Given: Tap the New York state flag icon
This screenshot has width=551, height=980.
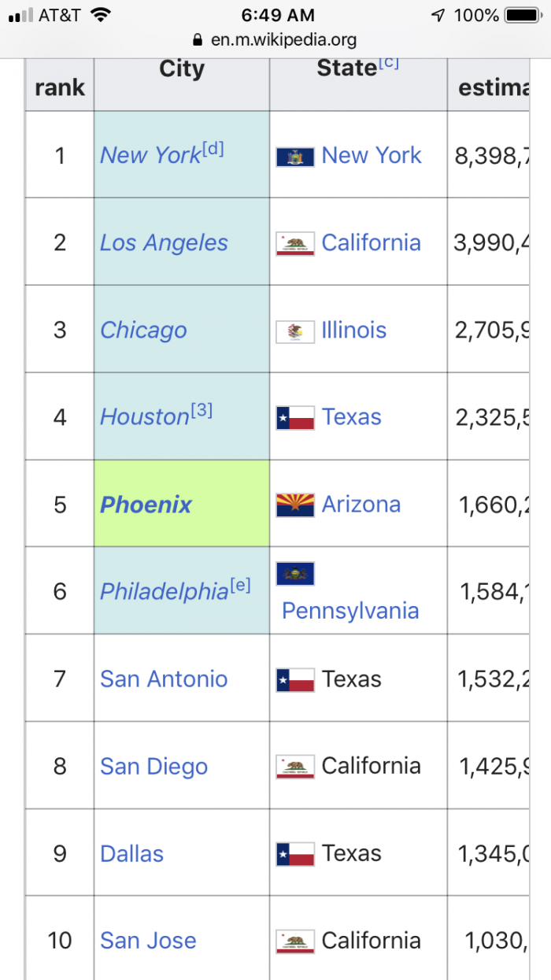Looking at the screenshot, I should [295, 156].
